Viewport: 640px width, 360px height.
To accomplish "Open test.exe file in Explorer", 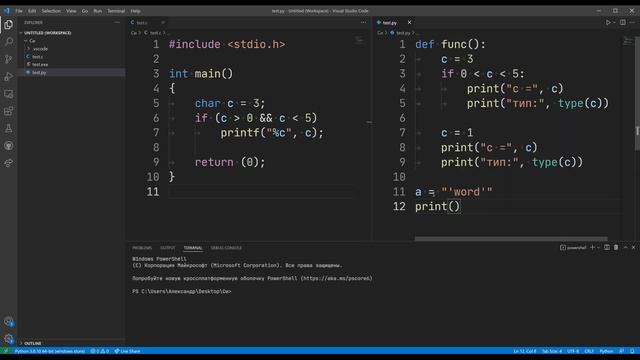I will [72, 64].
